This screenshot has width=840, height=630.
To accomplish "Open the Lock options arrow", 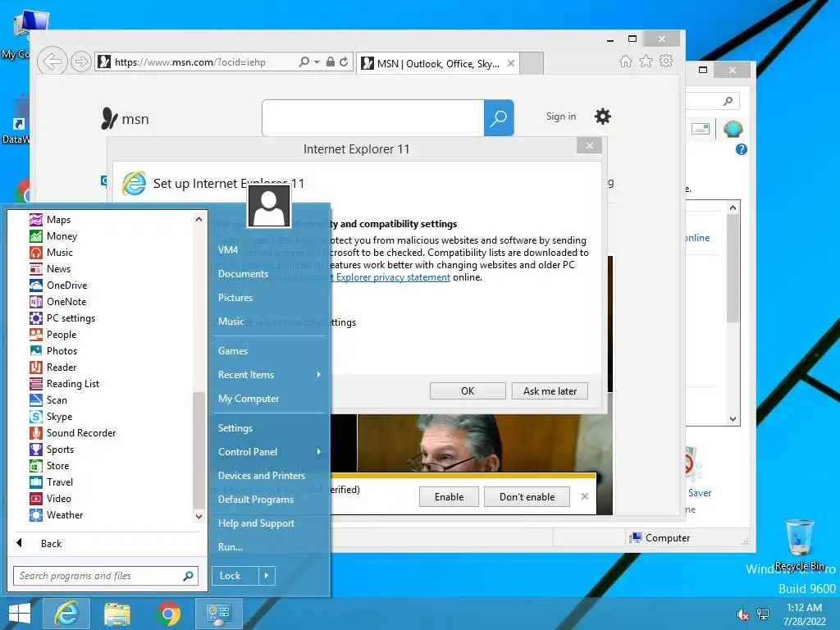I will [267, 576].
